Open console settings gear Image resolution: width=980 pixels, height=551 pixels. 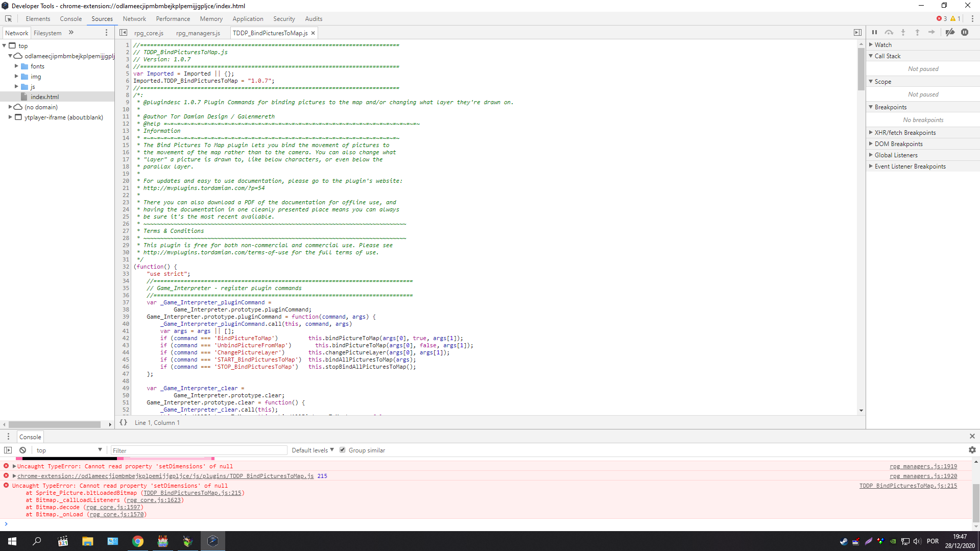click(972, 450)
